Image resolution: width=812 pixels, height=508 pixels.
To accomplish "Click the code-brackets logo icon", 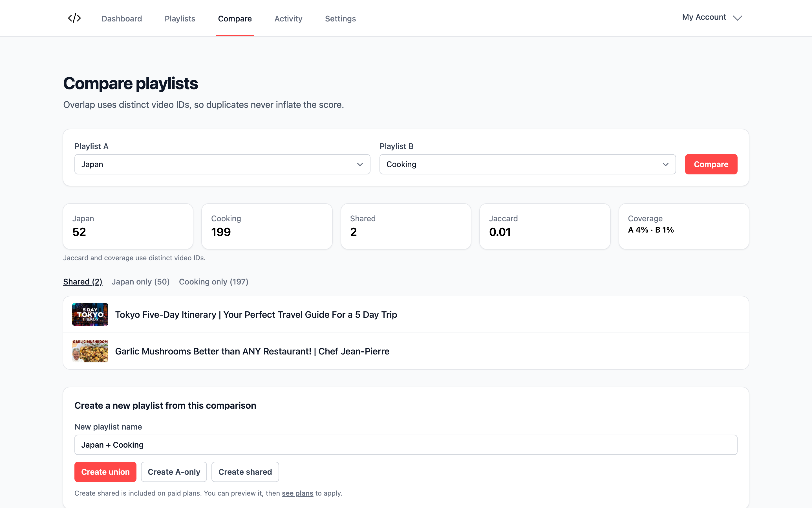I will 74,18.
